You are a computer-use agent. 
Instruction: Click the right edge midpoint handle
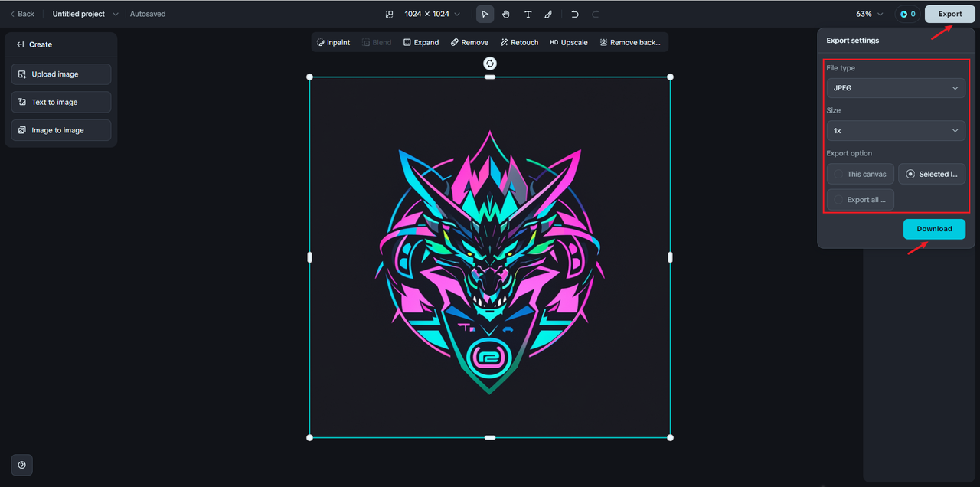point(671,257)
